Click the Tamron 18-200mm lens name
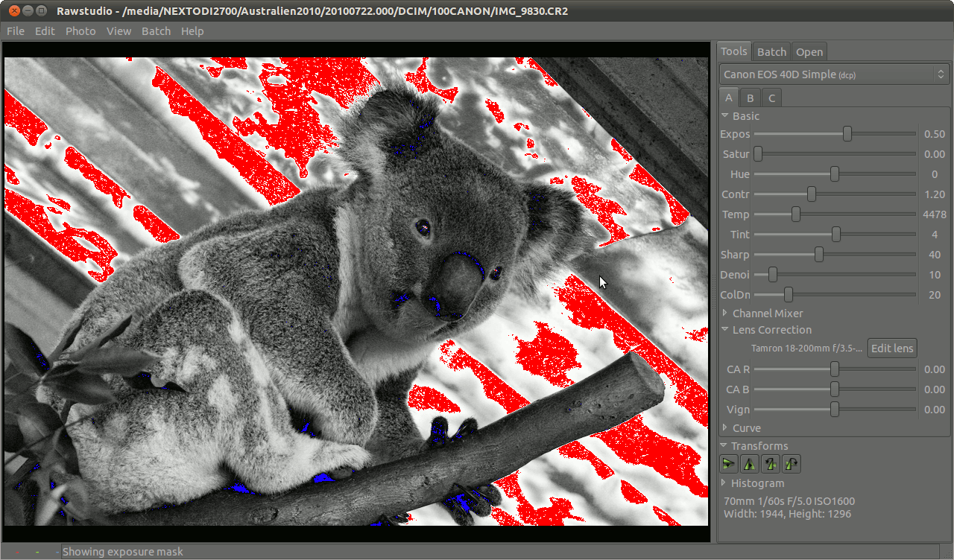954x560 pixels. (806, 349)
